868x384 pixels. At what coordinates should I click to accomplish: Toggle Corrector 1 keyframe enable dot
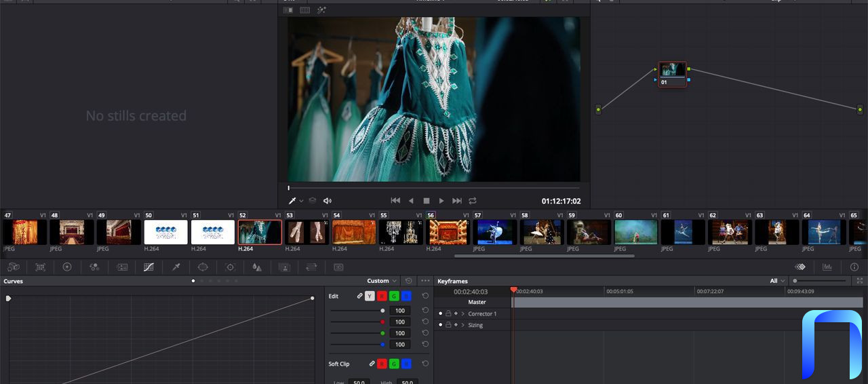tap(440, 313)
